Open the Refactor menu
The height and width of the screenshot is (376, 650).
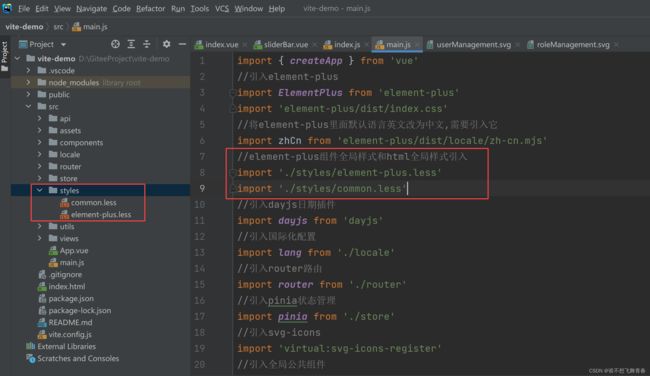point(150,8)
